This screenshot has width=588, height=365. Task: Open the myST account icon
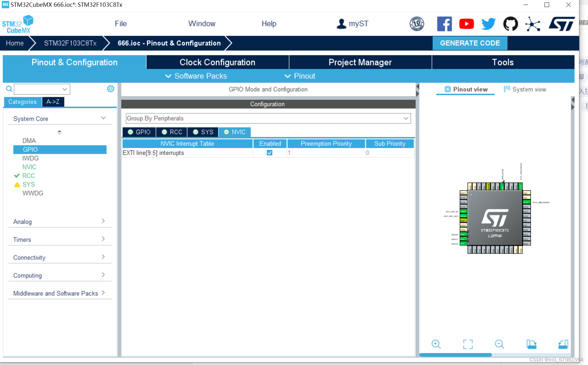(341, 24)
